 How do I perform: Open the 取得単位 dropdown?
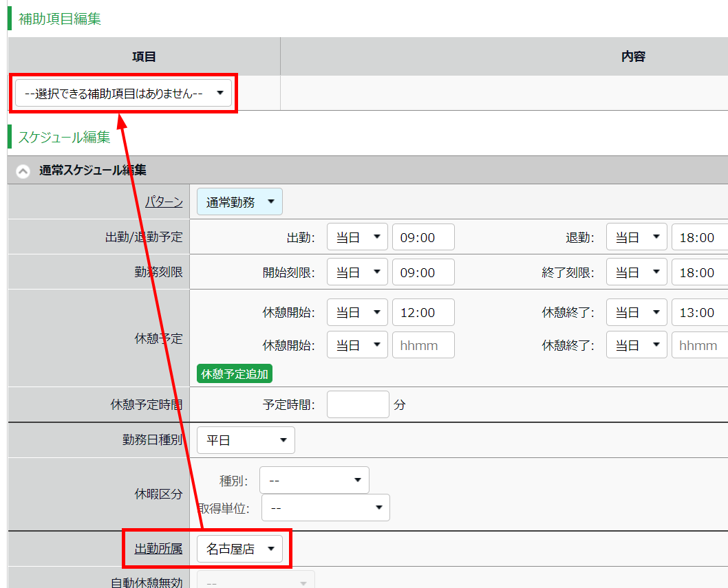325,508
